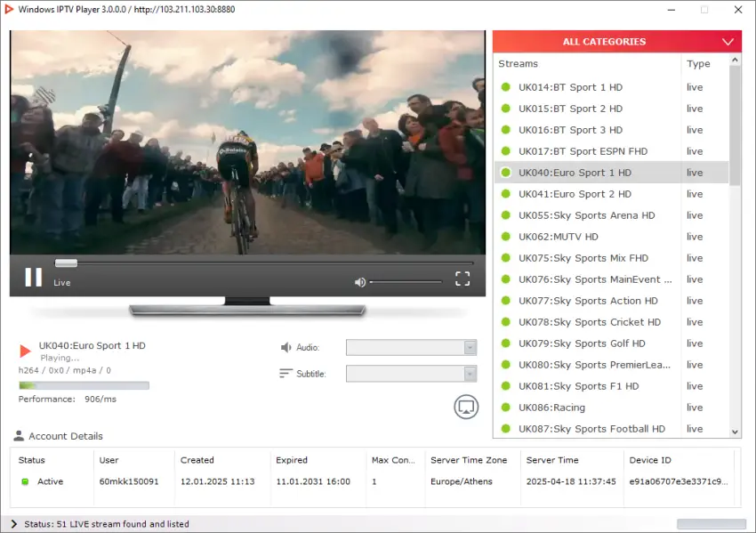Click the Status column header
The image size is (756, 533).
pos(31,460)
